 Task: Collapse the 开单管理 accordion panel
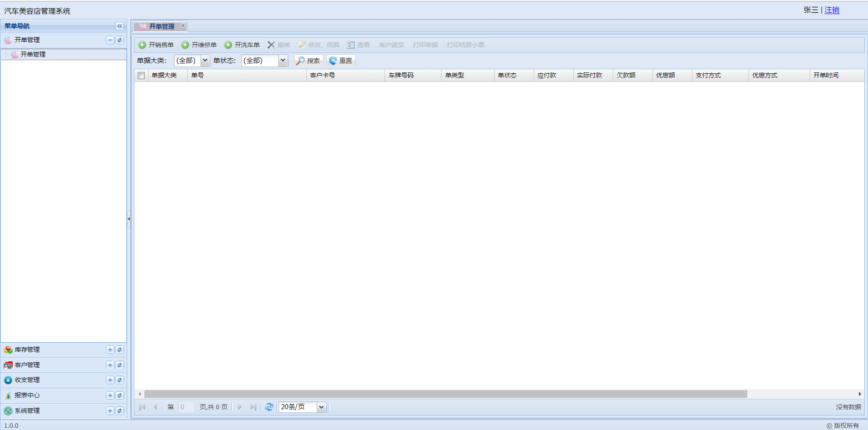click(110, 40)
